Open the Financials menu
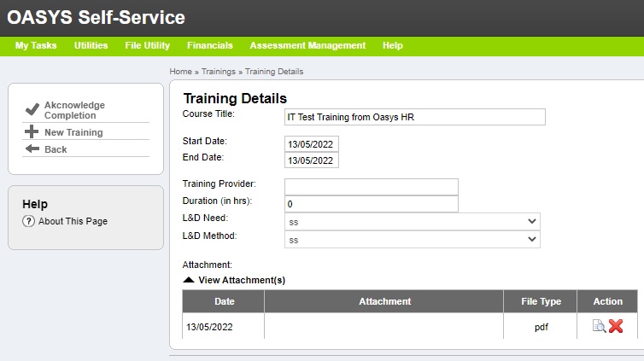Screen dimensions: 644x361 point(210,45)
